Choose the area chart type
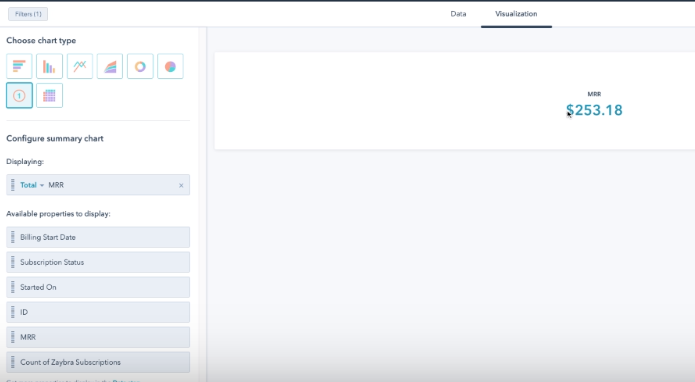 tap(110, 66)
